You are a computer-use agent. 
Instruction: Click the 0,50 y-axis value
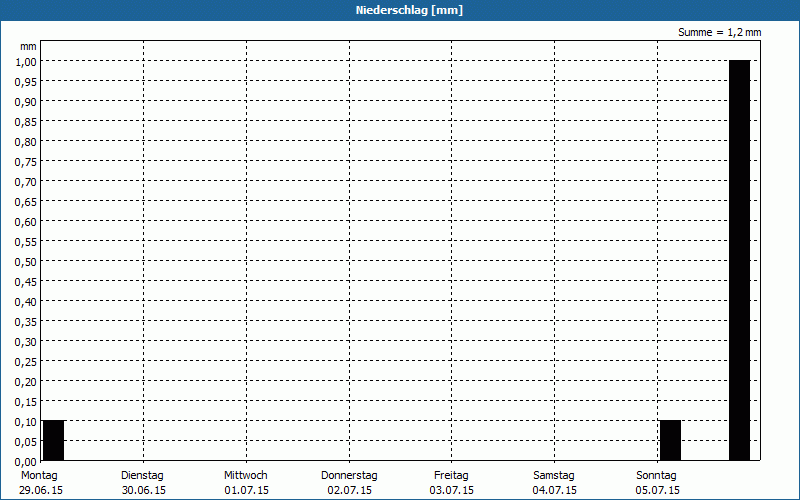point(26,262)
